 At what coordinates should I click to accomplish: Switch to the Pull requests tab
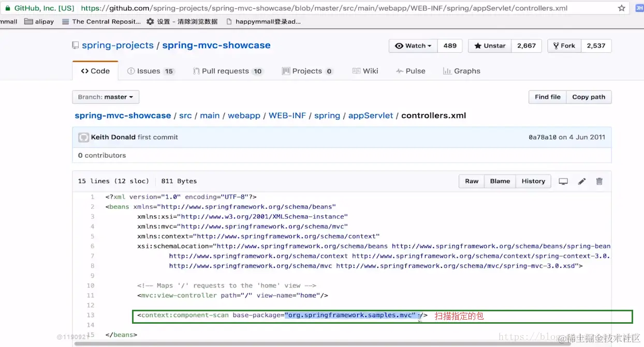pos(228,71)
